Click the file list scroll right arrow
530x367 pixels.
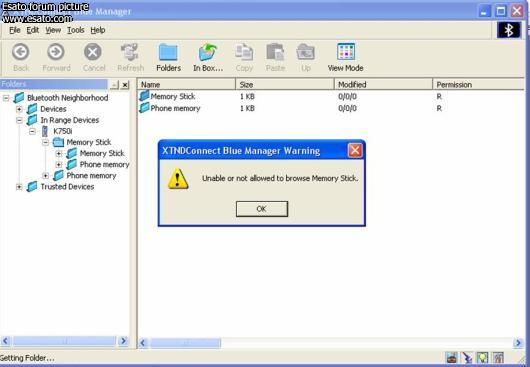point(518,343)
